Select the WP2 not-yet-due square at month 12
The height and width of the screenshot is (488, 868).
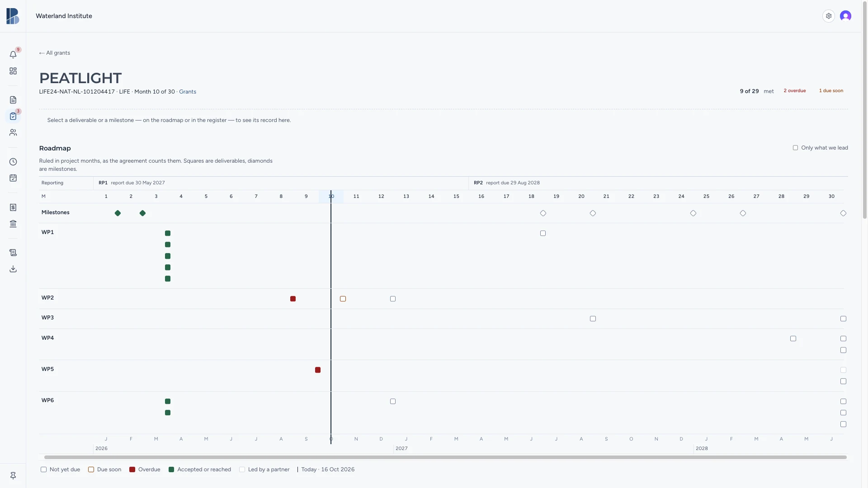click(393, 299)
